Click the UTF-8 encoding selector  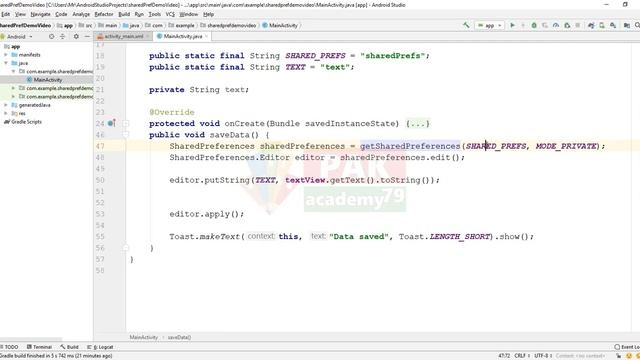(x=542, y=356)
